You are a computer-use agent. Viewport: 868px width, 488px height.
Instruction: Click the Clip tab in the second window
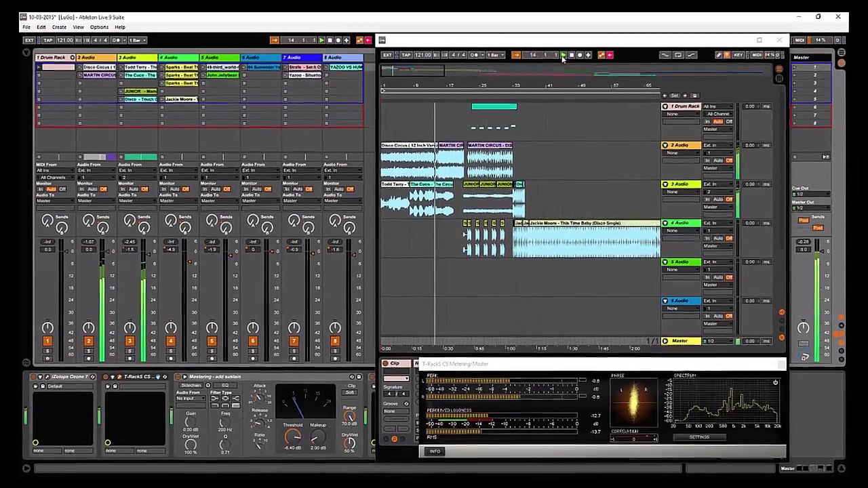click(395, 364)
